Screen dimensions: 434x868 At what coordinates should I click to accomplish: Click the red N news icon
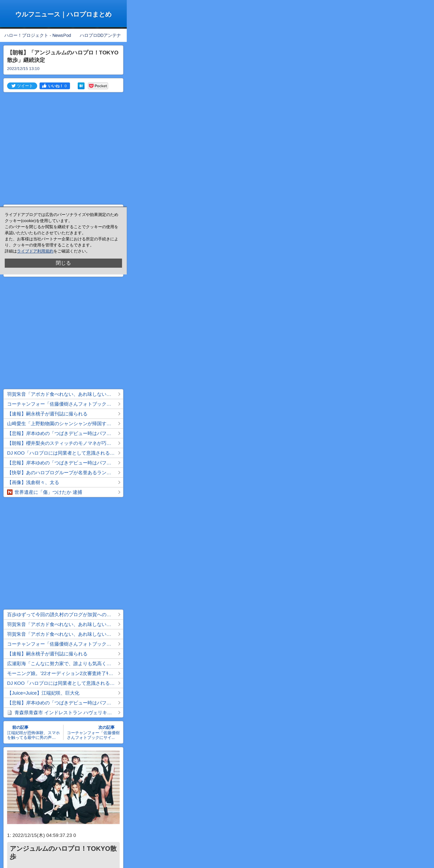tap(10, 492)
